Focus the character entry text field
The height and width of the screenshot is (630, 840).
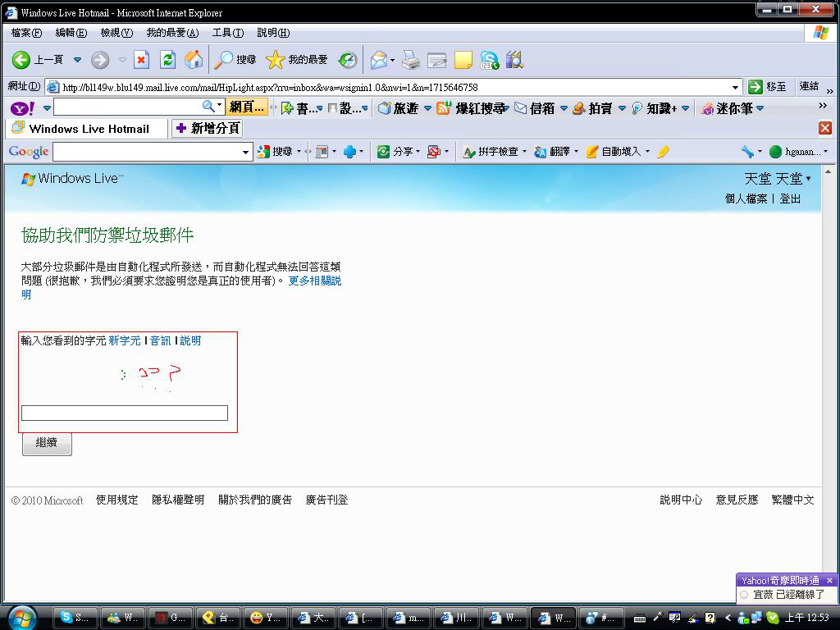(x=124, y=413)
